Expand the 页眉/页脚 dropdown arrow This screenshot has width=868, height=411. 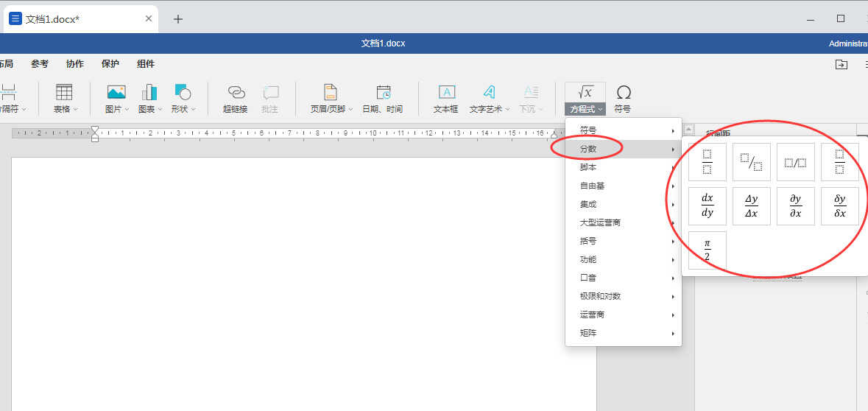(x=351, y=110)
